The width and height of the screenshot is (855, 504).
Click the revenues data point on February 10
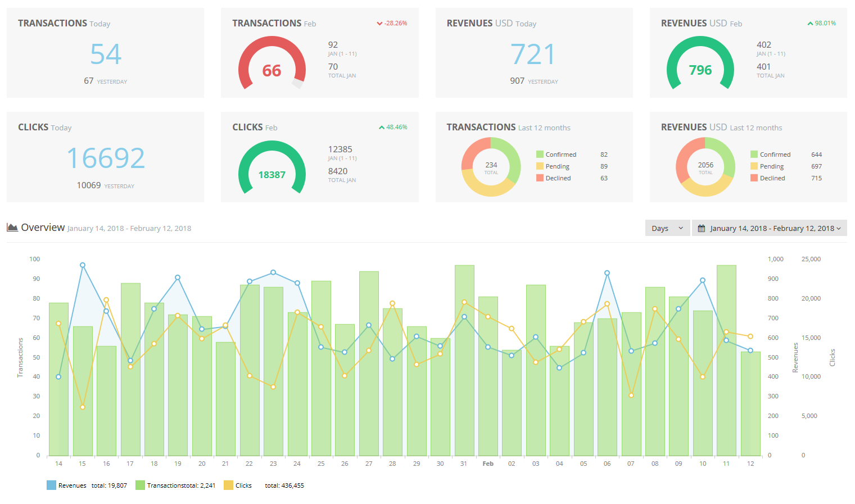703,280
